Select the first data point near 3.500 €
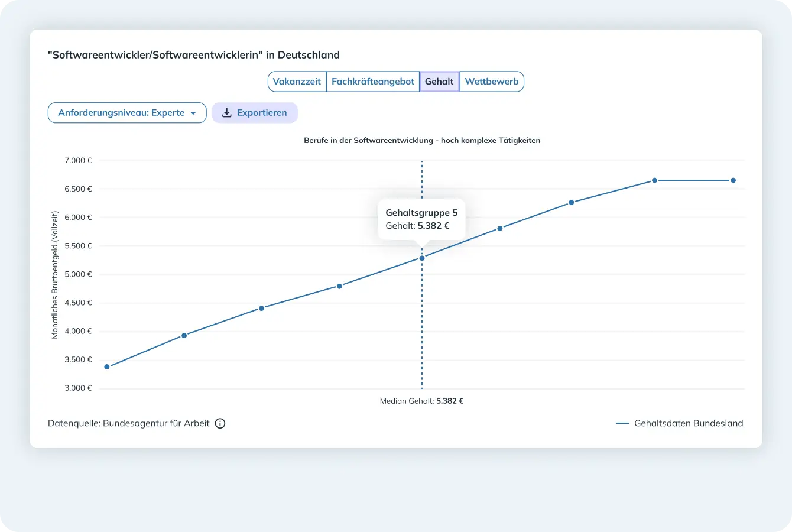The image size is (792, 532). (107, 367)
